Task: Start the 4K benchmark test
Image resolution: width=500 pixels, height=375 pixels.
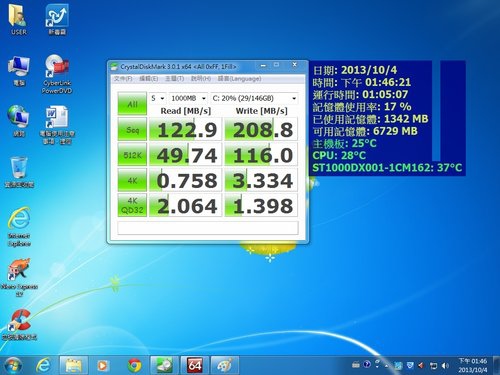Action: tap(132, 180)
